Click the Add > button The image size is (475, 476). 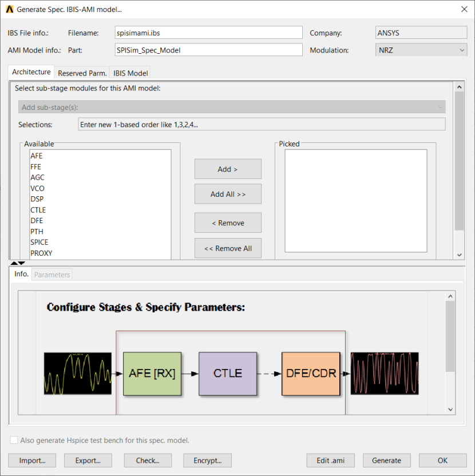pyautogui.click(x=228, y=169)
